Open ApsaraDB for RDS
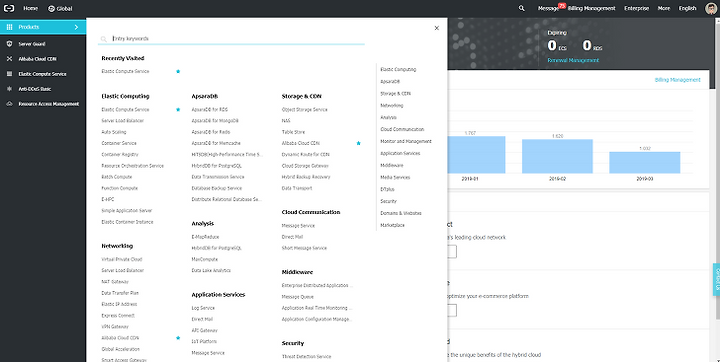Viewport: 720px width, 362px height. point(209,110)
